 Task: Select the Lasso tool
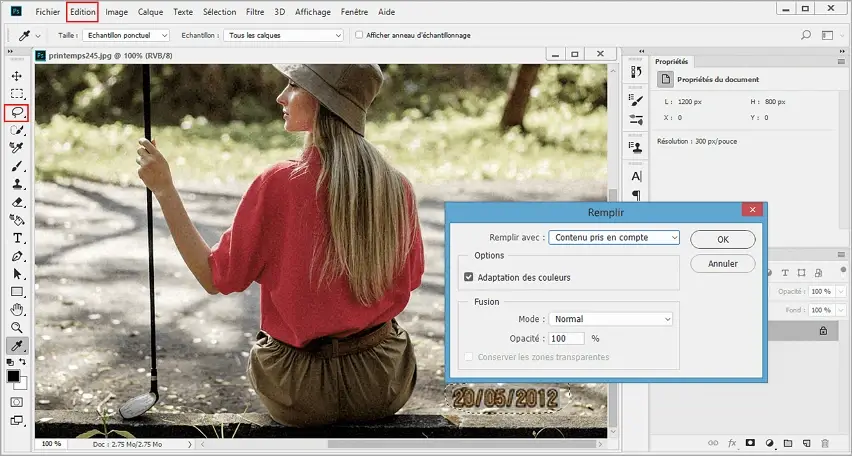[17, 113]
